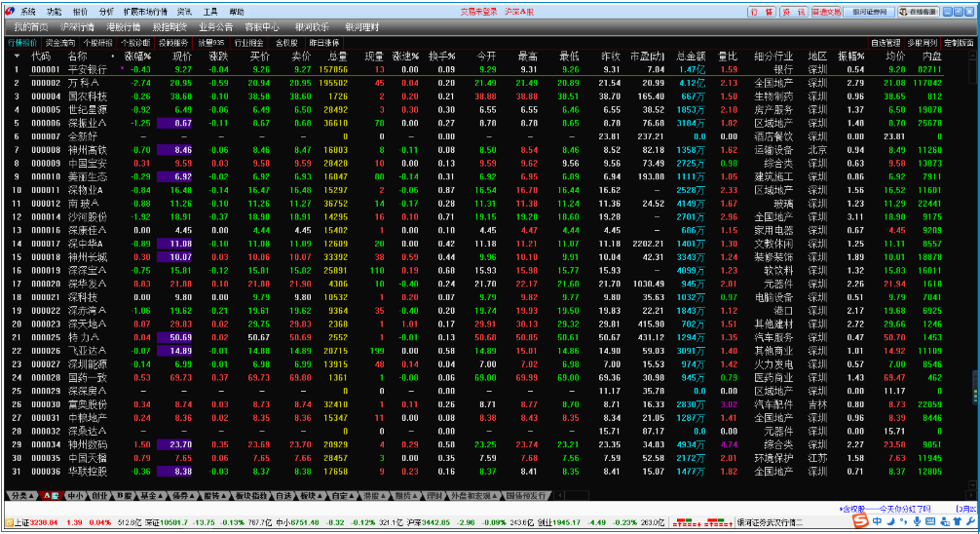Image resolution: width=980 pixels, height=534 pixels.
Task: Switch to the 资金流向 sub-tab
Action: [61, 43]
